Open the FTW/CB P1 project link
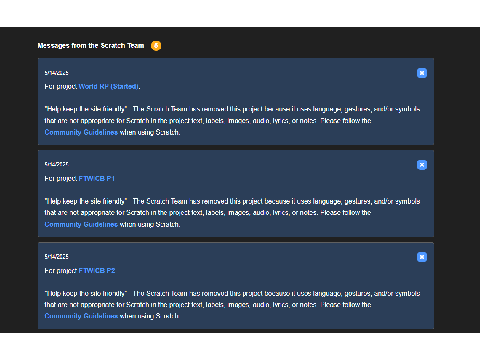The image size is (480, 360). pos(97,179)
